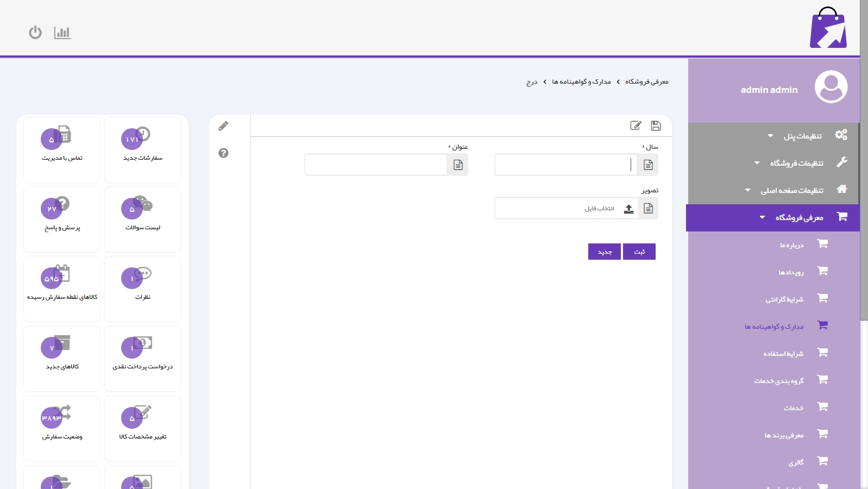The width and height of the screenshot is (868, 489).
Task: Select شرایط گارانتی in sidebar
Action: pyautogui.click(x=784, y=299)
